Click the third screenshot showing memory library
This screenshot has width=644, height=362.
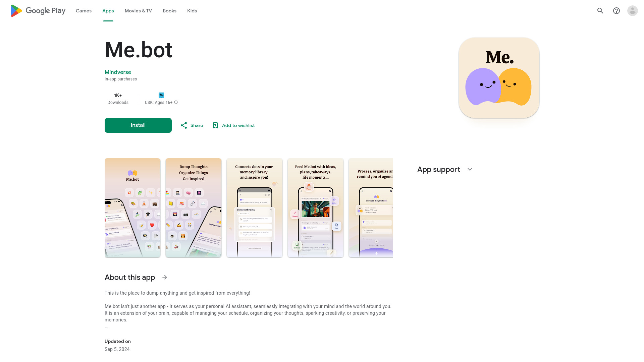click(x=254, y=208)
